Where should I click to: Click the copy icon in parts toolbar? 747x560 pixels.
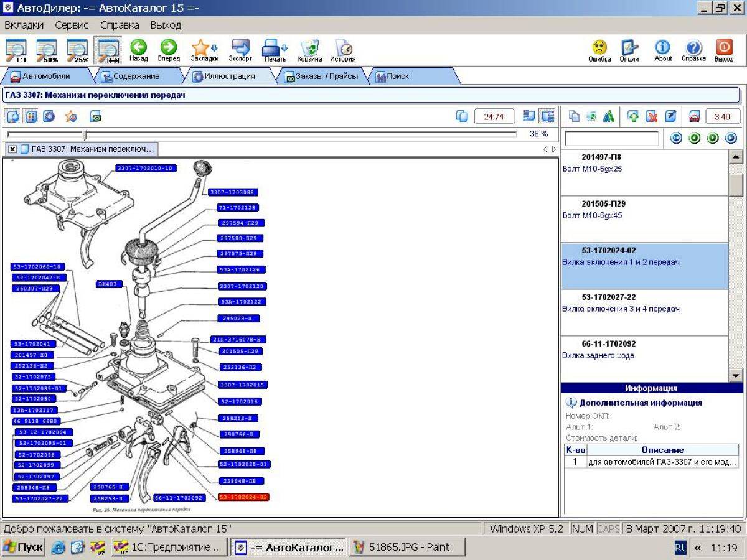click(x=574, y=116)
